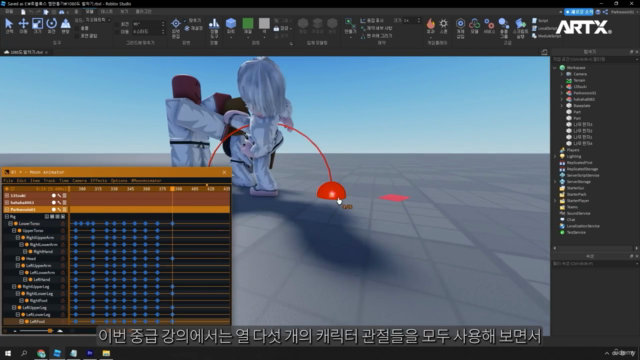Click the Lock padlock tool icon
Viewport: 640px width, 360px height.
(x=276, y=28)
